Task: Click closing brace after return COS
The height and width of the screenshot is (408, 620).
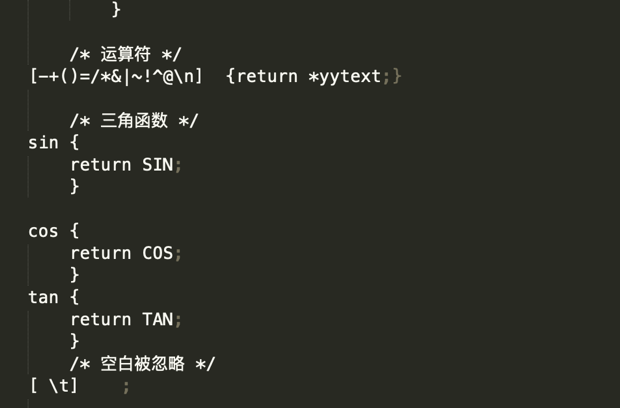Action: pos(75,275)
